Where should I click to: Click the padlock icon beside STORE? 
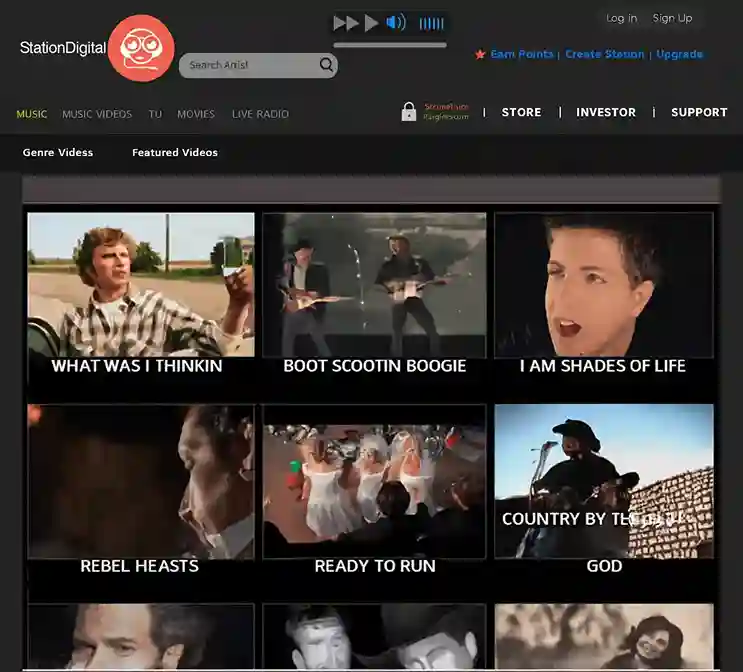(x=408, y=112)
